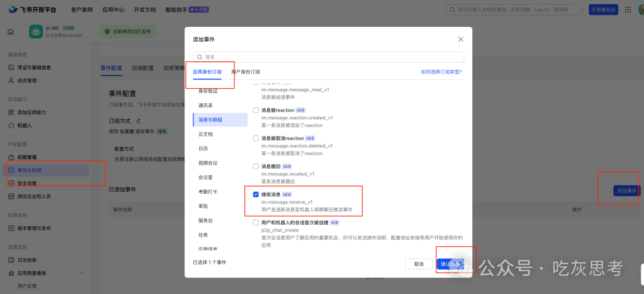Open 事件与回调 in sidebar

click(46, 171)
